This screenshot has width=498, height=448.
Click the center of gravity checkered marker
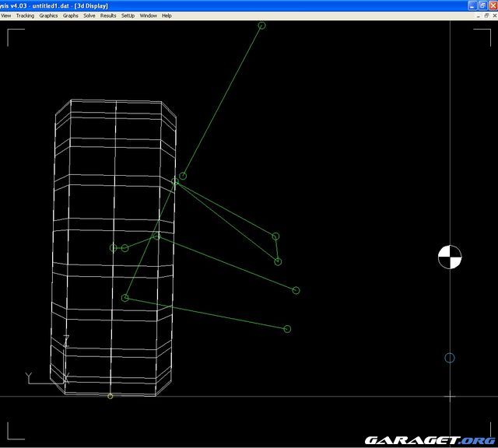pyautogui.click(x=449, y=257)
